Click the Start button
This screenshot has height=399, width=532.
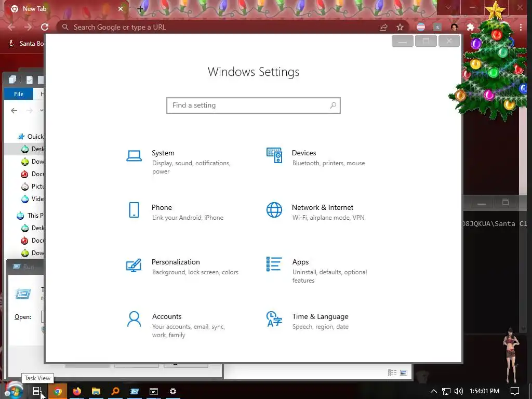[x=14, y=391]
